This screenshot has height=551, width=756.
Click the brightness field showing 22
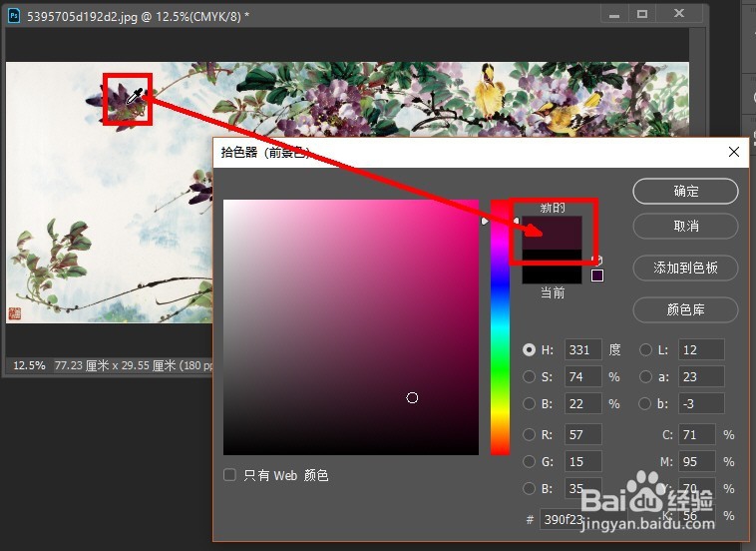point(583,403)
